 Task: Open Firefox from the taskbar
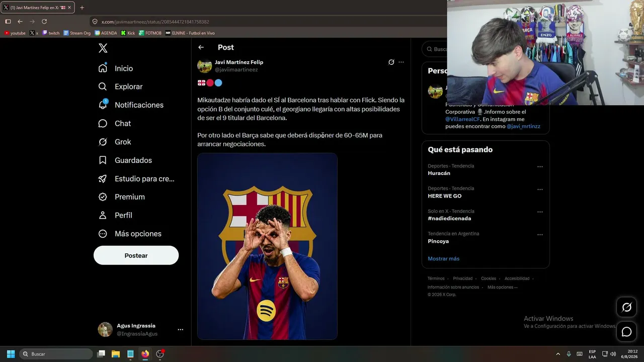(145, 354)
